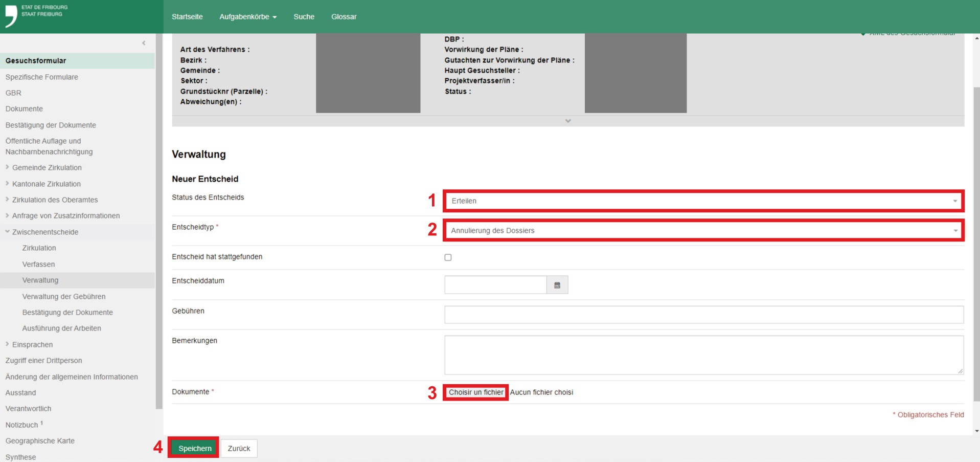This screenshot has height=462, width=980.
Task: Focus the Bemerkungen text area
Action: click(703, 355)
